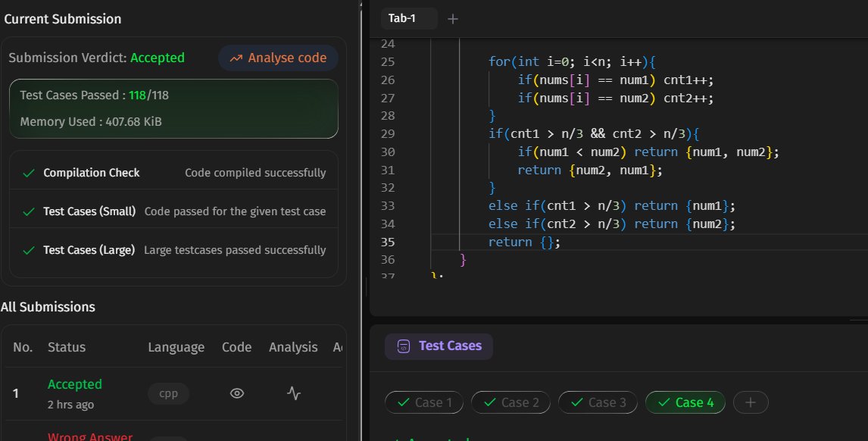
Task: Select test Case 2
Action: click(510, 403)
